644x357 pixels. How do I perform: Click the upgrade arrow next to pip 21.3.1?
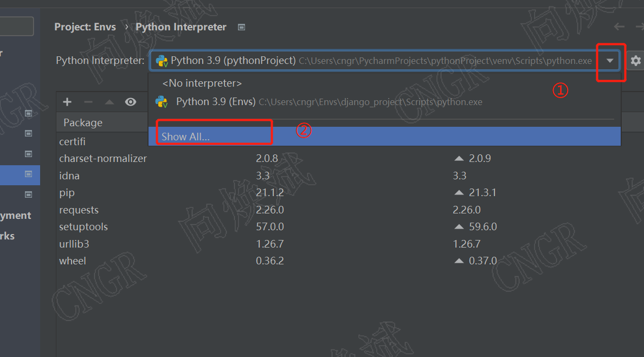coord(459,192)
